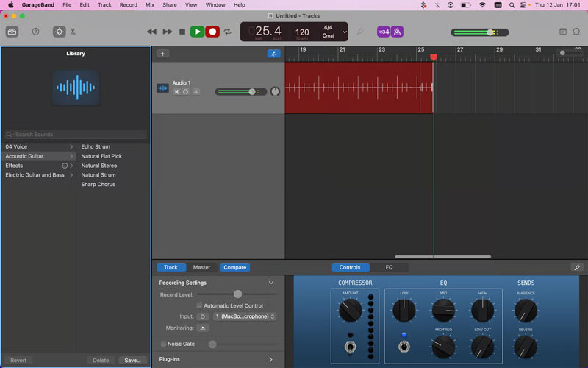The width and height of the screenshot is (588, 368).
Task: Click the Delete button in Library
Action: point(101,360)
